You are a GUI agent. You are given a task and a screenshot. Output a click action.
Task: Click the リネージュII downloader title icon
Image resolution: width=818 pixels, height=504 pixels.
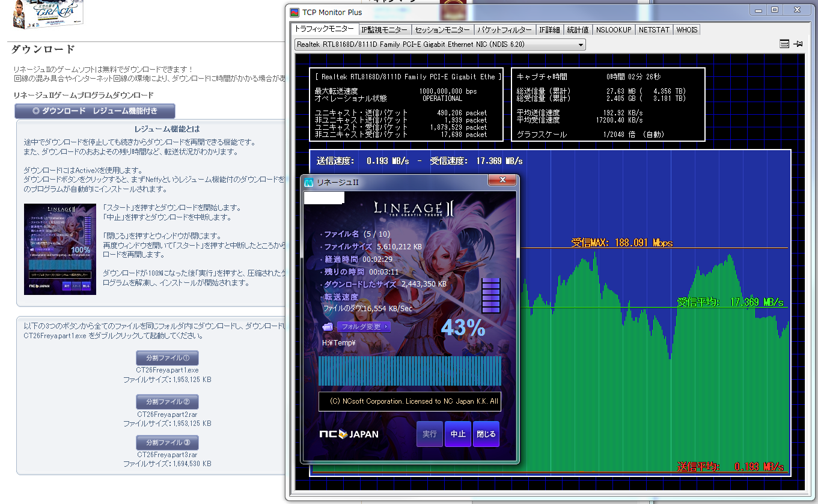[309, 183]
